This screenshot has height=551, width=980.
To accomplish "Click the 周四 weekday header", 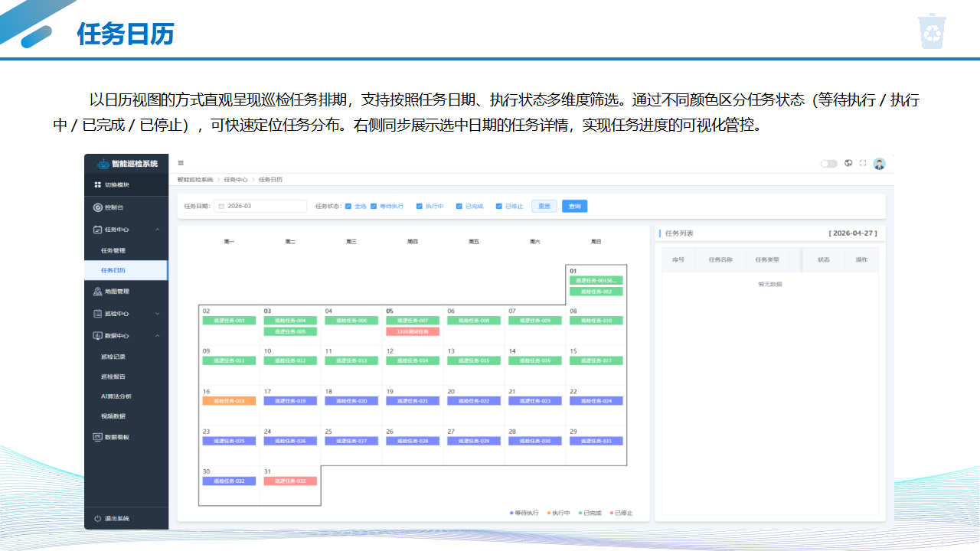I will tap(413, 242).
